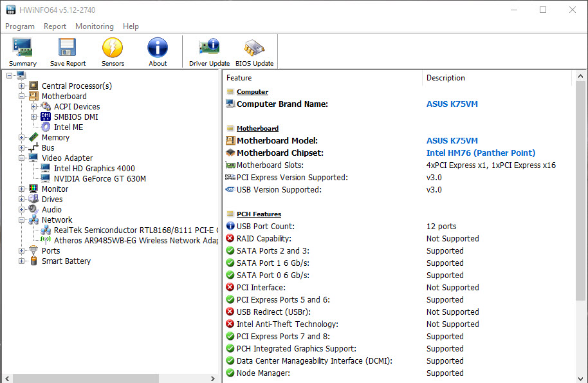Click the HWiNFO64 title bar app icon
The image size is (588, 383).
(11, 10)
